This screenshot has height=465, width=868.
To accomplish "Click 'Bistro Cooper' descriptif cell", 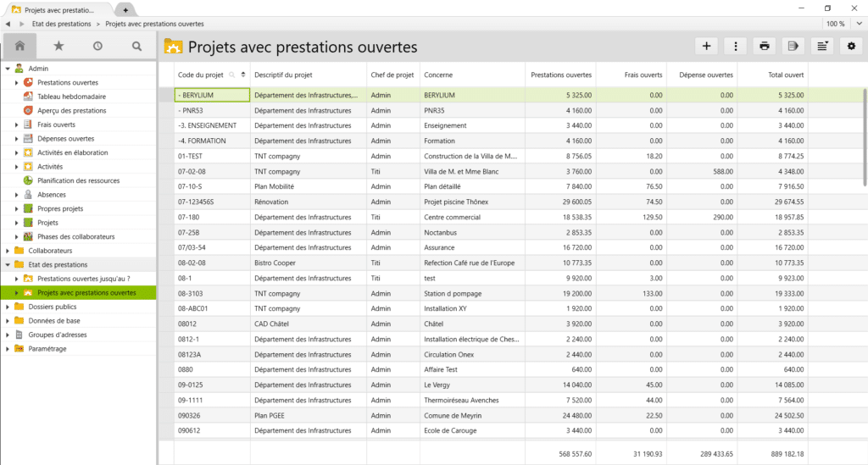I will (x=308, y=263).
